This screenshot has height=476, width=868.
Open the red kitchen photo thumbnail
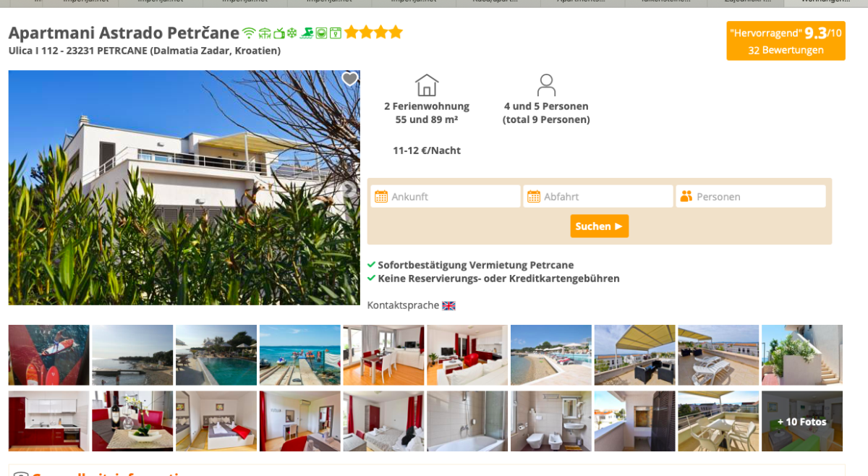click(x=48, y=421)
